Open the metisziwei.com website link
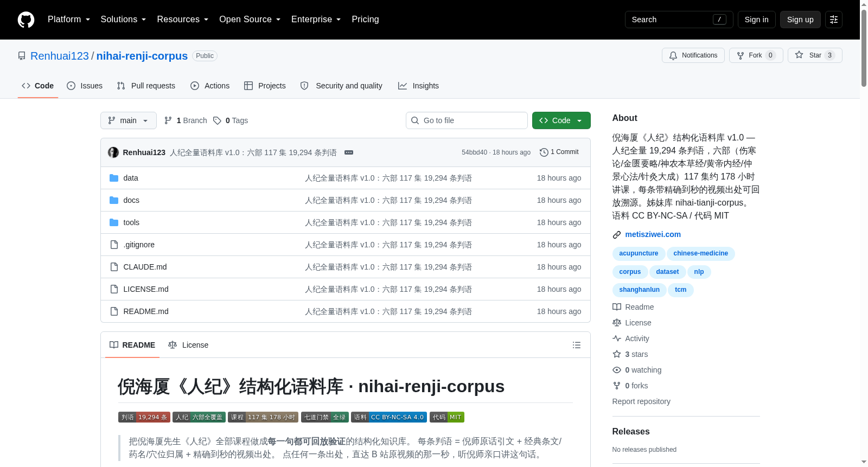 pyautogui.click(x=653, y=234)
